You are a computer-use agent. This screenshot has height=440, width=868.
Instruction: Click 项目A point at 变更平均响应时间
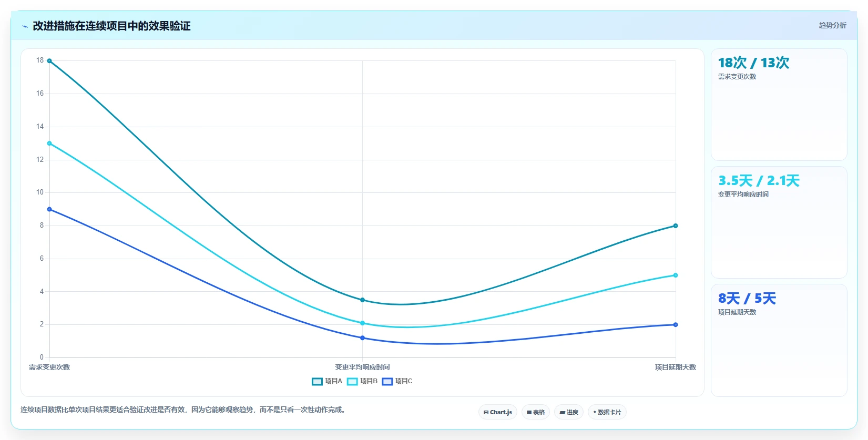coord(362,300)
